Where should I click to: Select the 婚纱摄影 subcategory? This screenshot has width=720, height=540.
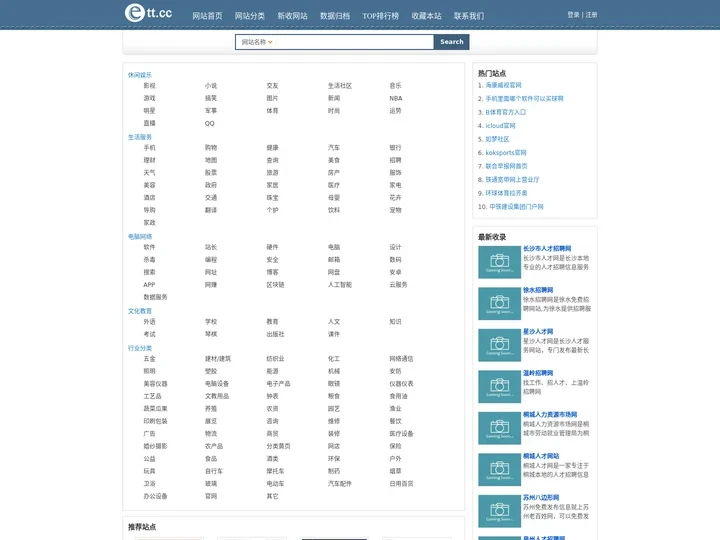click(155, 446)
